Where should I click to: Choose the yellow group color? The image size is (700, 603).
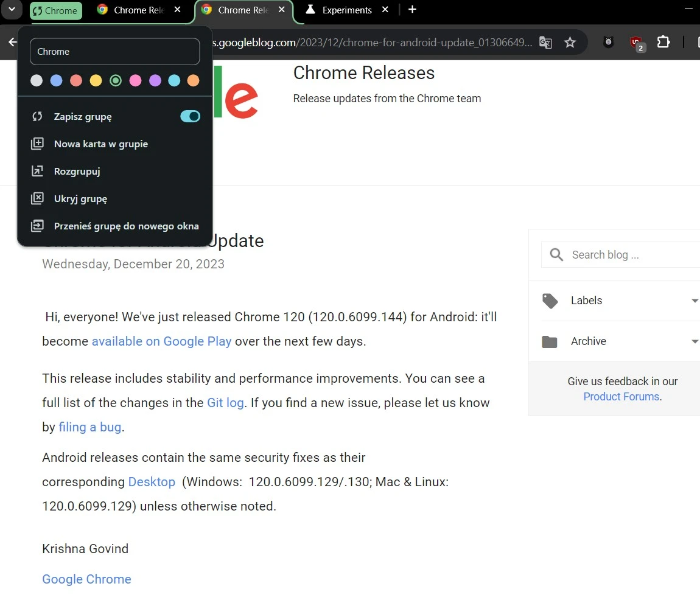(96, 80)
